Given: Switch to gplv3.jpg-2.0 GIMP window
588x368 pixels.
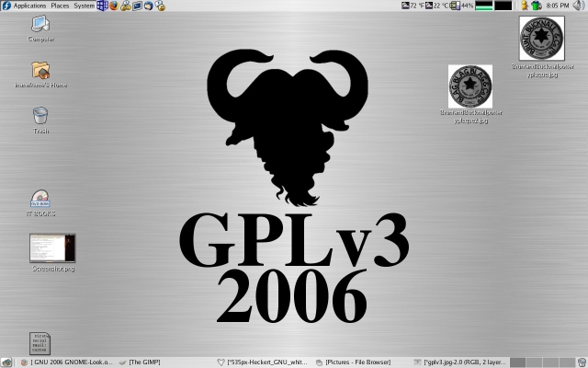Looking at the screenshot, I should (x=459, y=362).
